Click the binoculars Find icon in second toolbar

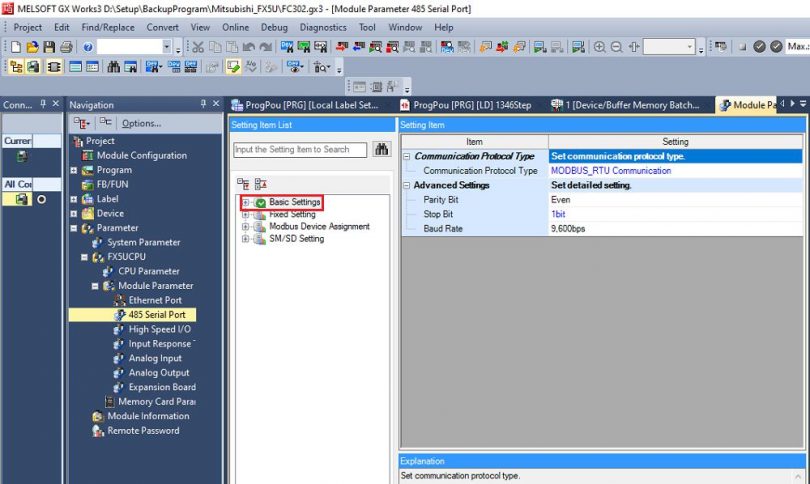114,67
